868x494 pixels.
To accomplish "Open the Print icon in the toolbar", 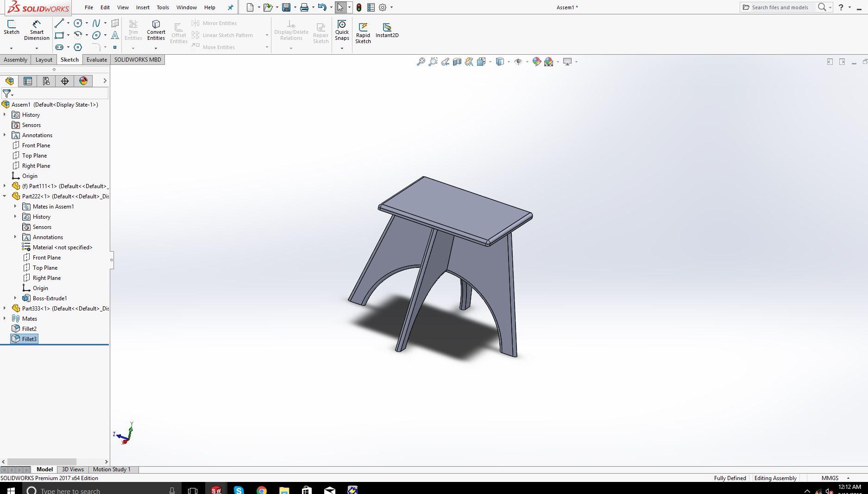I will (x=304, y=7).
